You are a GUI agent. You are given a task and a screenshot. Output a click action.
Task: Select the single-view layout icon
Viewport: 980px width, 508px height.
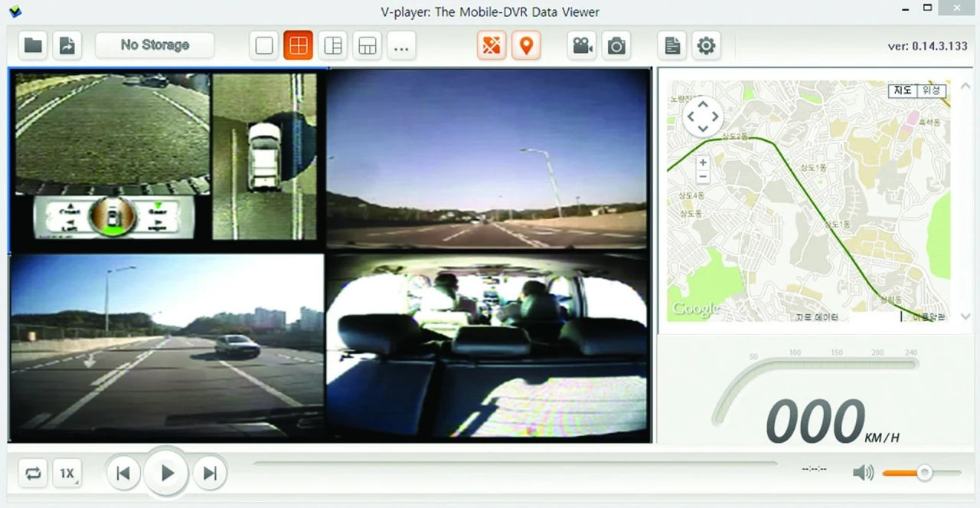[x=264, y=46]
